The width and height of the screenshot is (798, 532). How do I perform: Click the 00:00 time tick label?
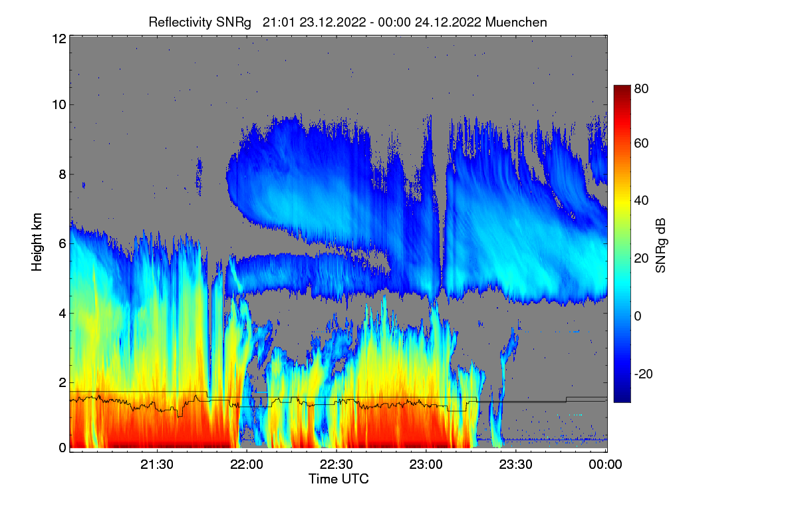(x=606, y=465)
